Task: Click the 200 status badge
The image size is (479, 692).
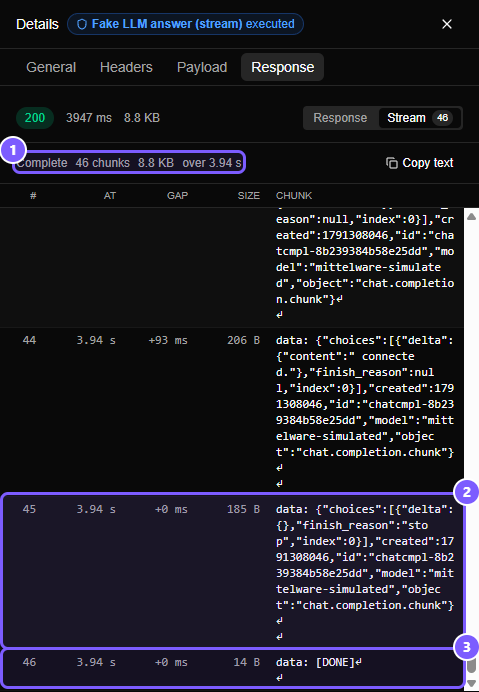Action: point(35,118)
